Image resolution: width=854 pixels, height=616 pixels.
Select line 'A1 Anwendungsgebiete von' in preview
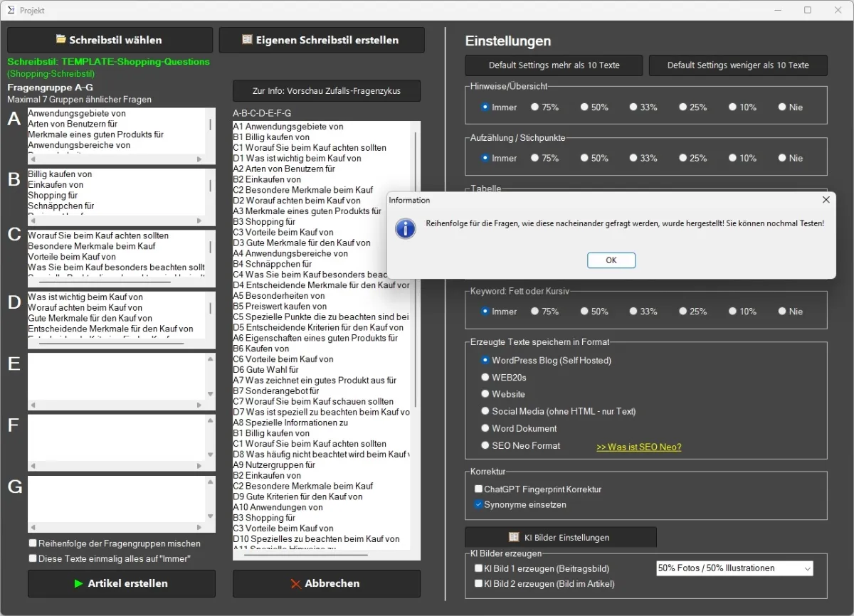288,127
